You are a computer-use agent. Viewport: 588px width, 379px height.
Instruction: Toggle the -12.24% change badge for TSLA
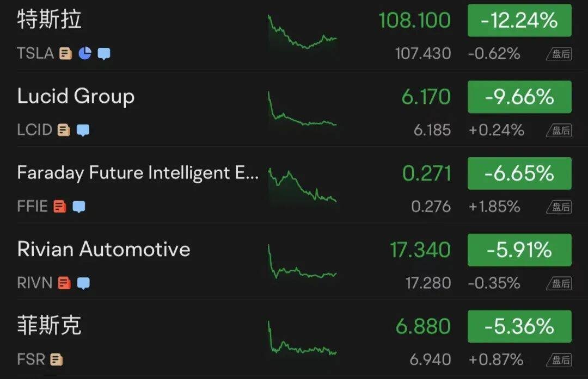tap(519, 20)
